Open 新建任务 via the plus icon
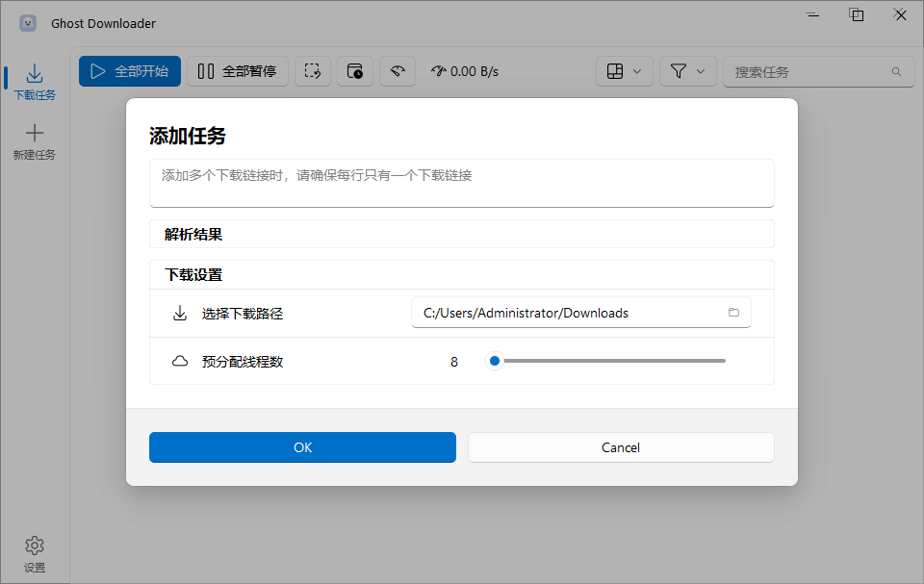The width and height of the screenshot is (924, 584). [35, 134]
